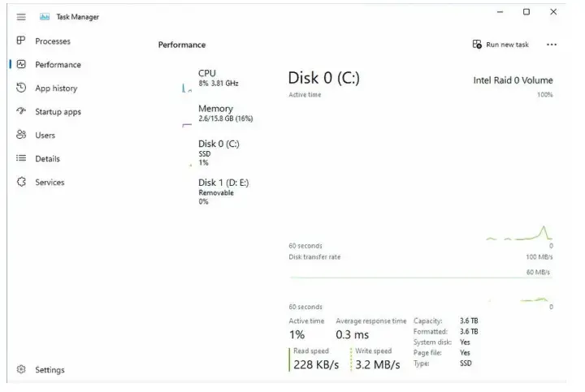Image resolution: width=585 pixels, height=392 pixels.
Task: Go to the Startup apps page
Action: tap(58, 112)
